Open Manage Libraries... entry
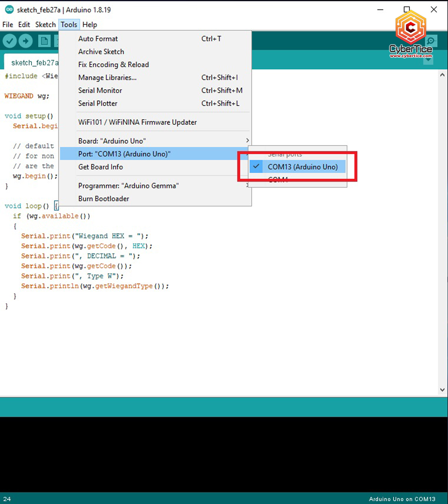The image size is (448, 504). point(155,78)
